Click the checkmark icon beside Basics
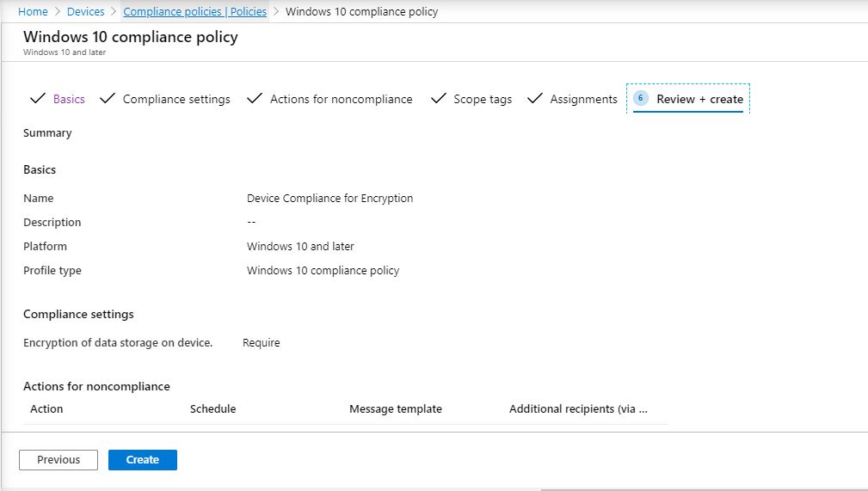The width and height of the screenshot is (868, 491). [37, 99]
